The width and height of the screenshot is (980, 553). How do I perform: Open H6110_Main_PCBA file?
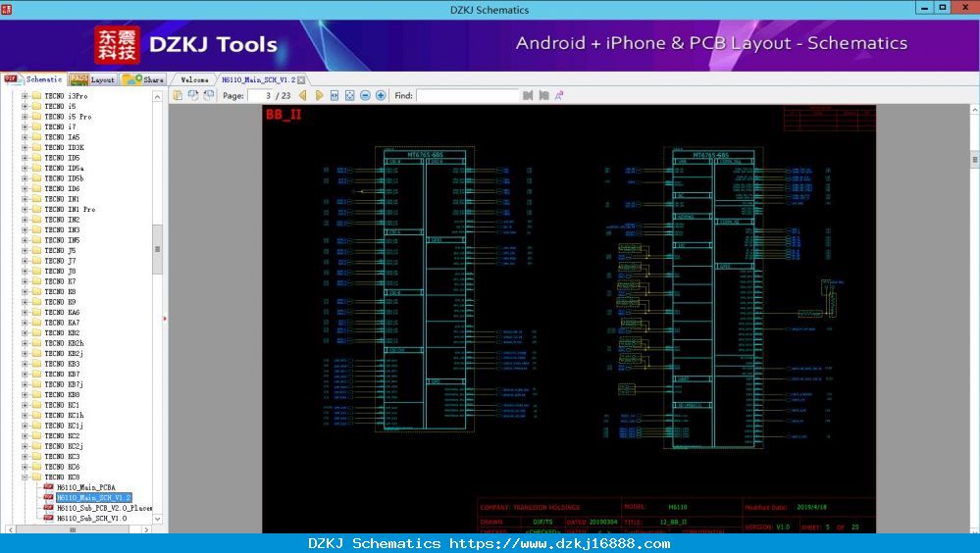coord(85,487)
